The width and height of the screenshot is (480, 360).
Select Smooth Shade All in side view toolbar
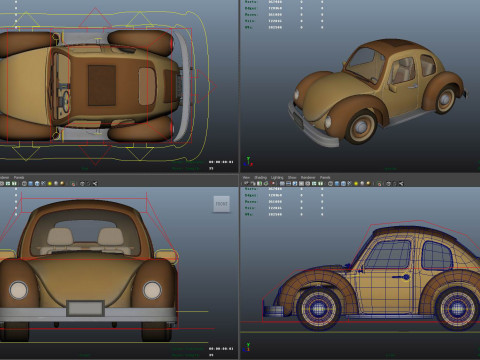click(x=337, y=184)
